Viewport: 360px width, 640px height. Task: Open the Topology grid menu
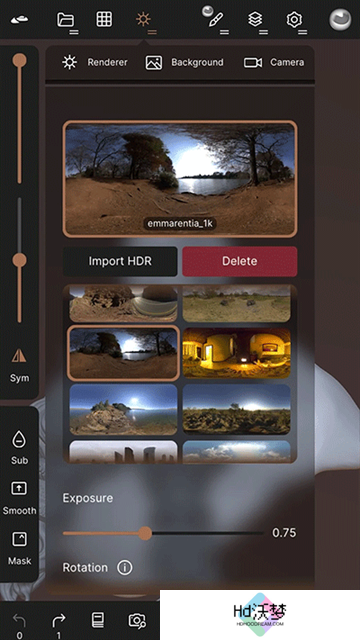click(104, 19)
